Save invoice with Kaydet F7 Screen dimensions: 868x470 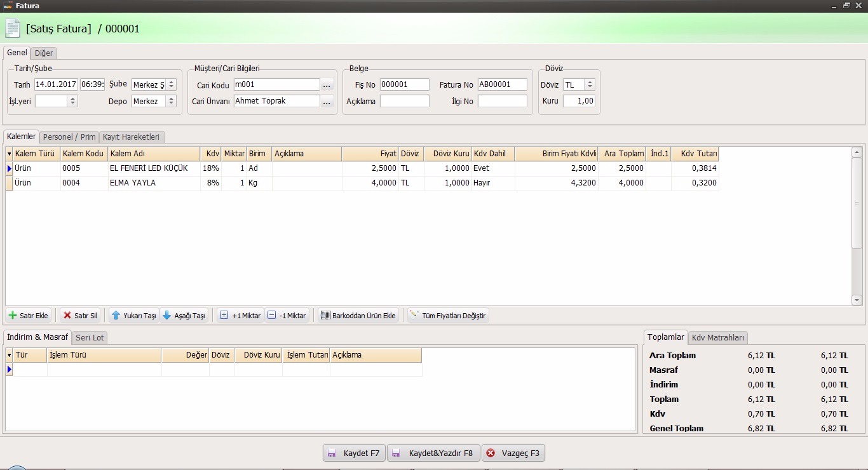click(x=354, y=453)
